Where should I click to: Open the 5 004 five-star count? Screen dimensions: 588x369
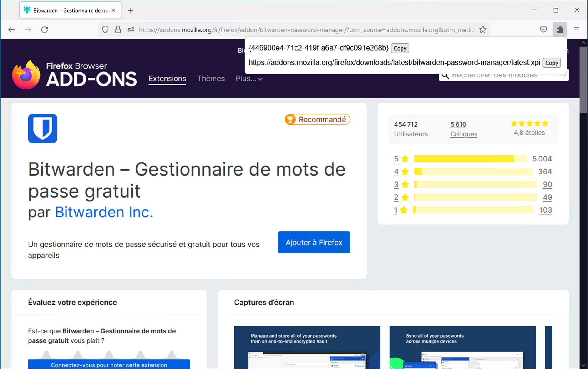[542, 159]
